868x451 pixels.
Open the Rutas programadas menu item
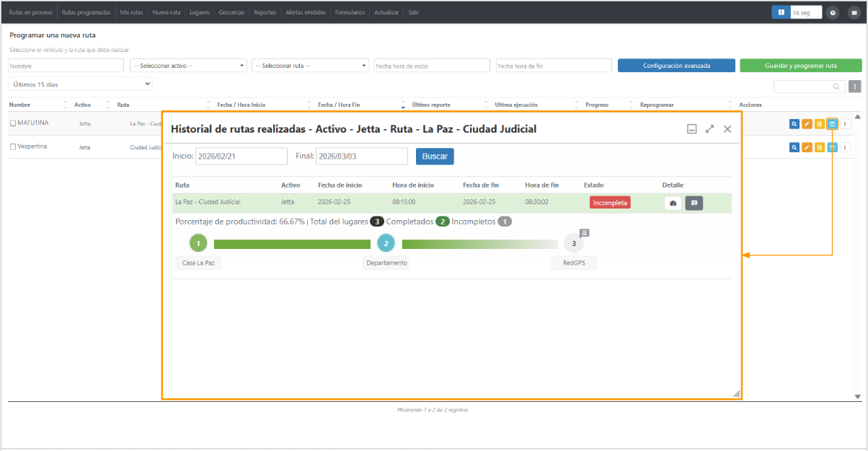tap(87, 12)
